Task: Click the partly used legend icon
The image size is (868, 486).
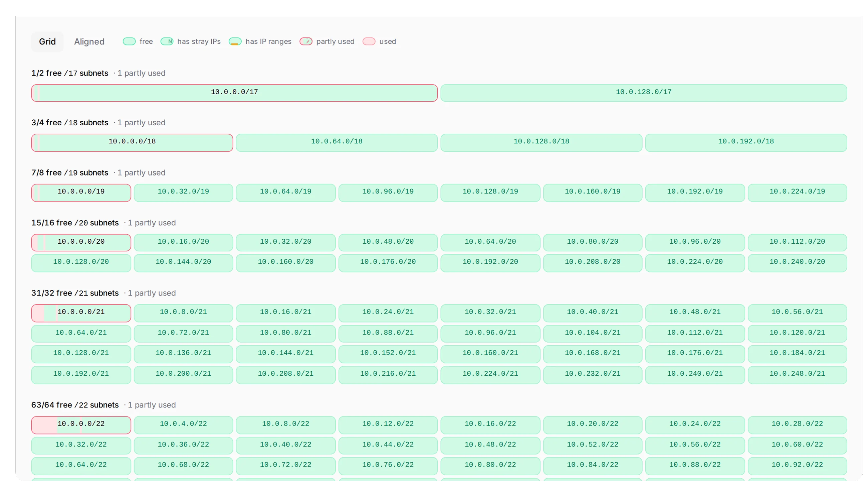Action: (306, 41)
